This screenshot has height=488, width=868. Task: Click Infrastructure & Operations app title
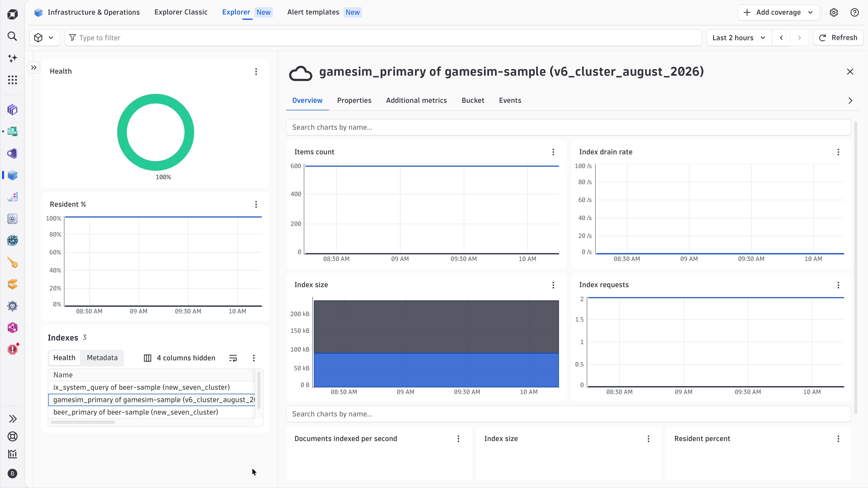[x=94, y=12]
